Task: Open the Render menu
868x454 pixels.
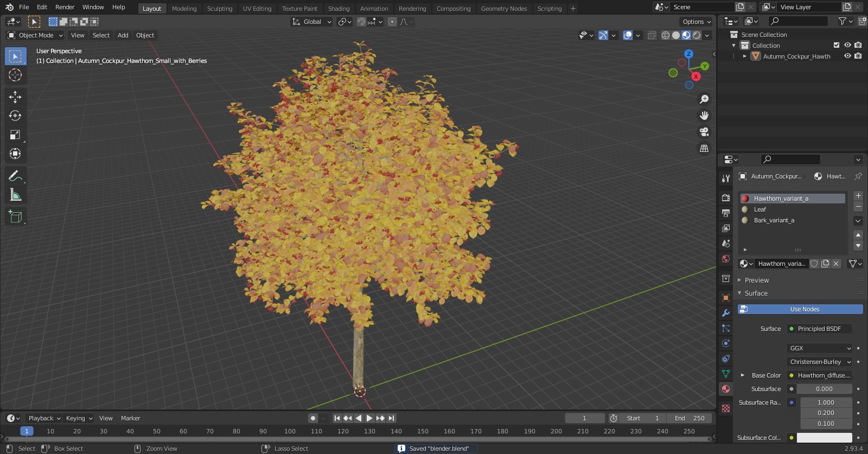Action: pos(65,8)
